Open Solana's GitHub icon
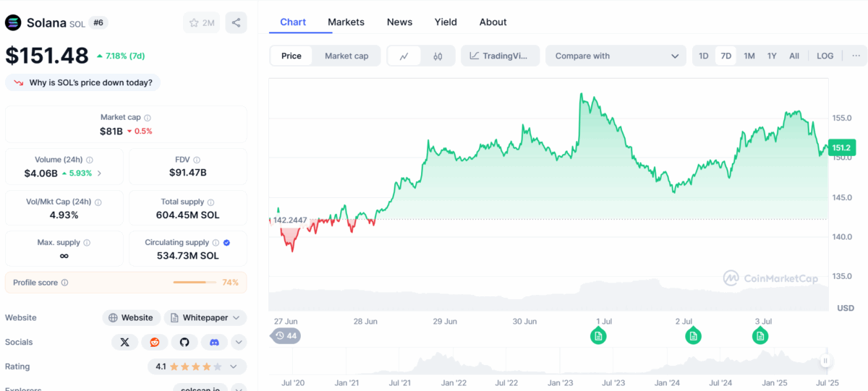Image resolution: width=868 pixels, height=391 pixels. coord(184,342)
